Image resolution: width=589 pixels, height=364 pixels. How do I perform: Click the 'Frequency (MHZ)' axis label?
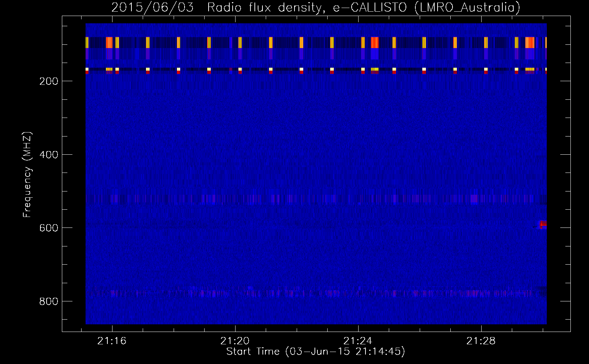point(27,174)
